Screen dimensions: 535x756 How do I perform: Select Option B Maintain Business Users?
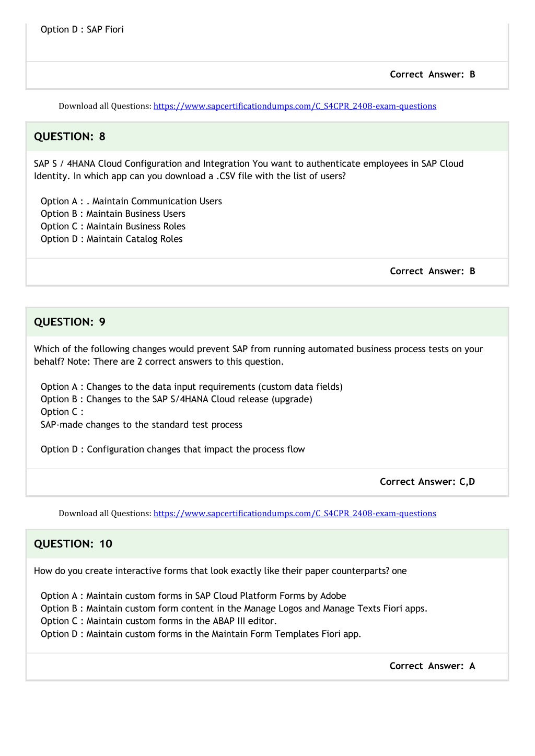pyautogui.click(x=113, y=214)
